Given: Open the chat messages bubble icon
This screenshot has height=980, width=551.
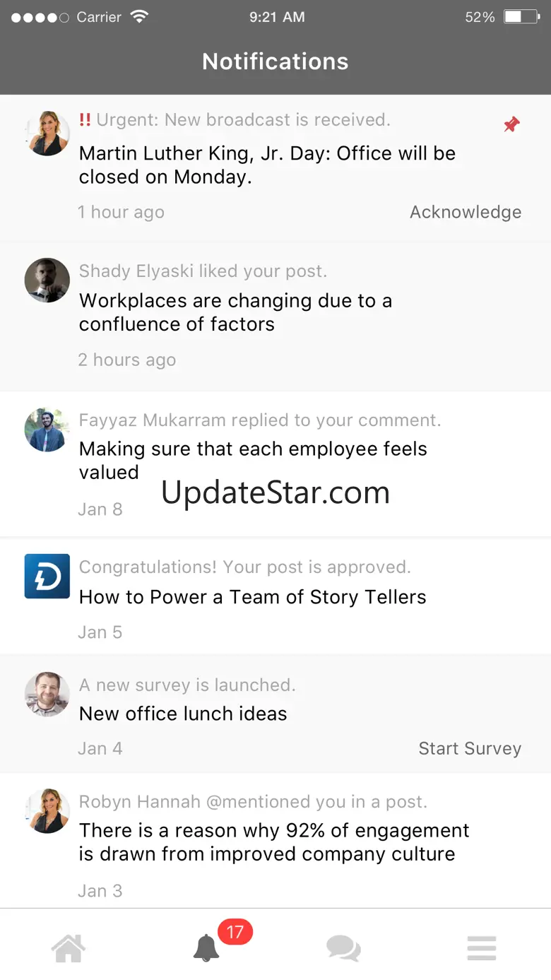Looking at the screenshot, I should (343, 947).
